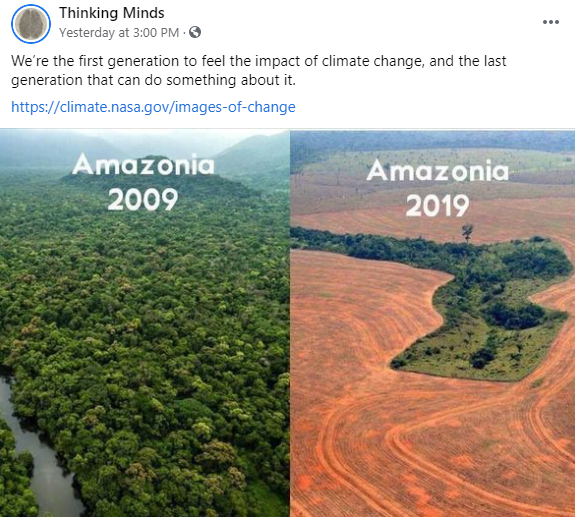Click the Public globe privacy icon

pos(195,32)
